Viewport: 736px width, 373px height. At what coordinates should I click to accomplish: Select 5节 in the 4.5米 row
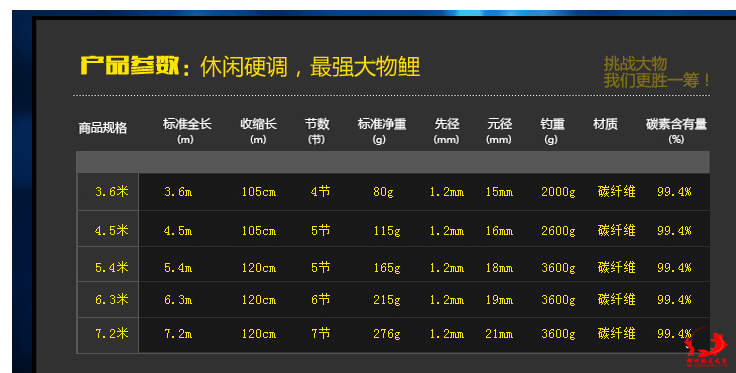pos(321,230)
